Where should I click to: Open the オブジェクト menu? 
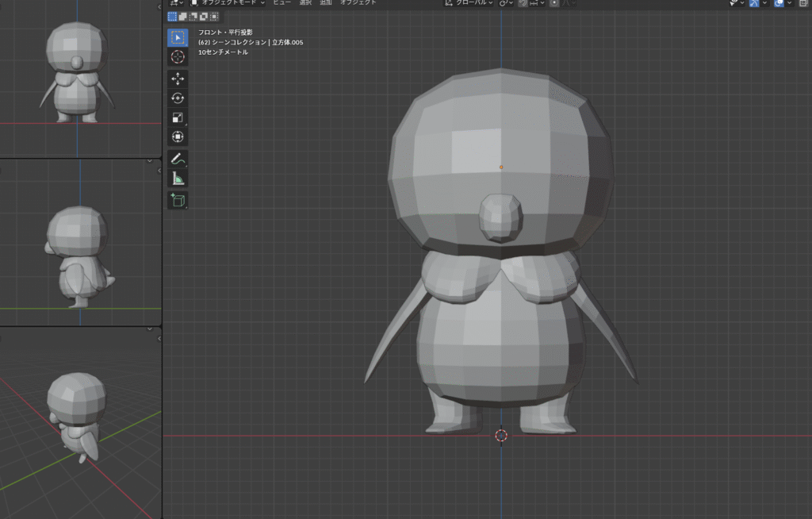(x=358, y=3)
